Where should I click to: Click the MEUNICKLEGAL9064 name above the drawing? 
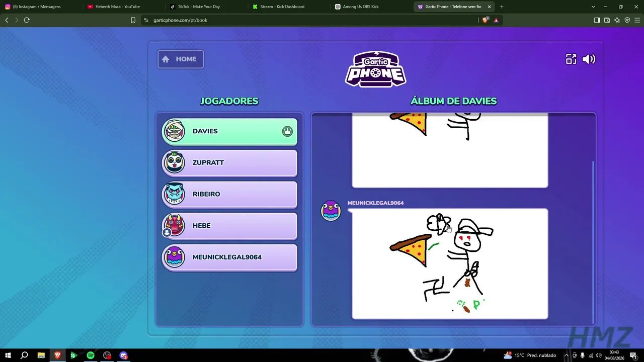pyautogui.click(x=375, y=203)
